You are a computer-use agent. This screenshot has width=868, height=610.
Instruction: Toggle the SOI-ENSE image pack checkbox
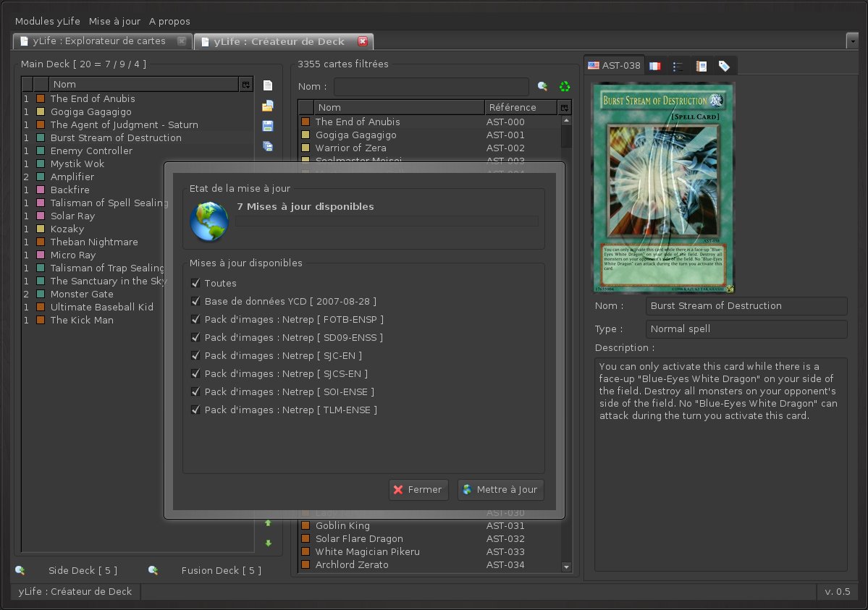click(195, 391)
